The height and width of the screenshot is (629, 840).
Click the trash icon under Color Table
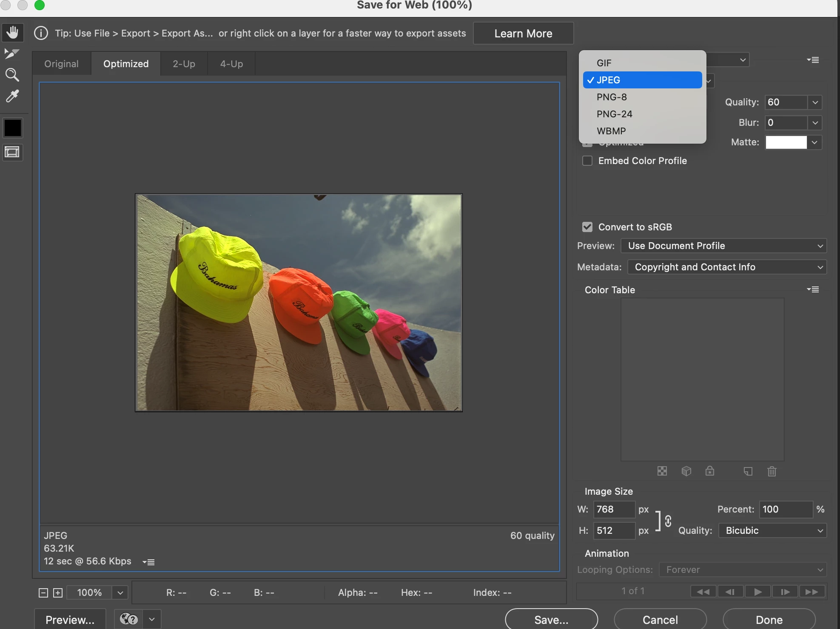(x=772, y=471)
